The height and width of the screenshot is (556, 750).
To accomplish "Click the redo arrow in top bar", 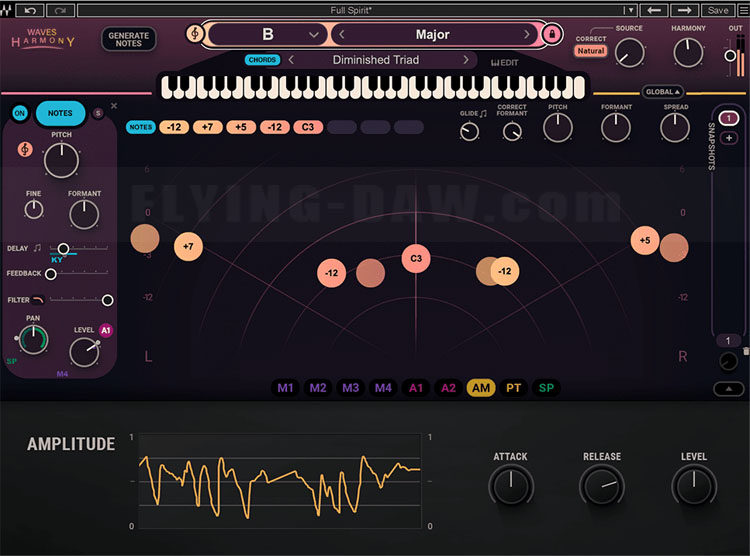I will (x=60, y=10).
